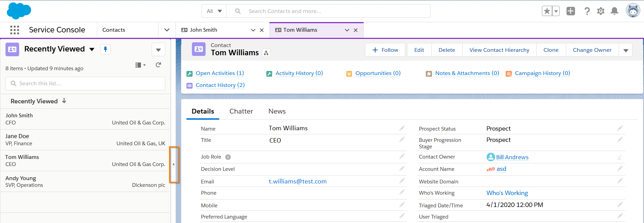Click the Search this list field
The height and width of the screenshot is (223, 644).
pyautogui.click(x=85, y=84)
